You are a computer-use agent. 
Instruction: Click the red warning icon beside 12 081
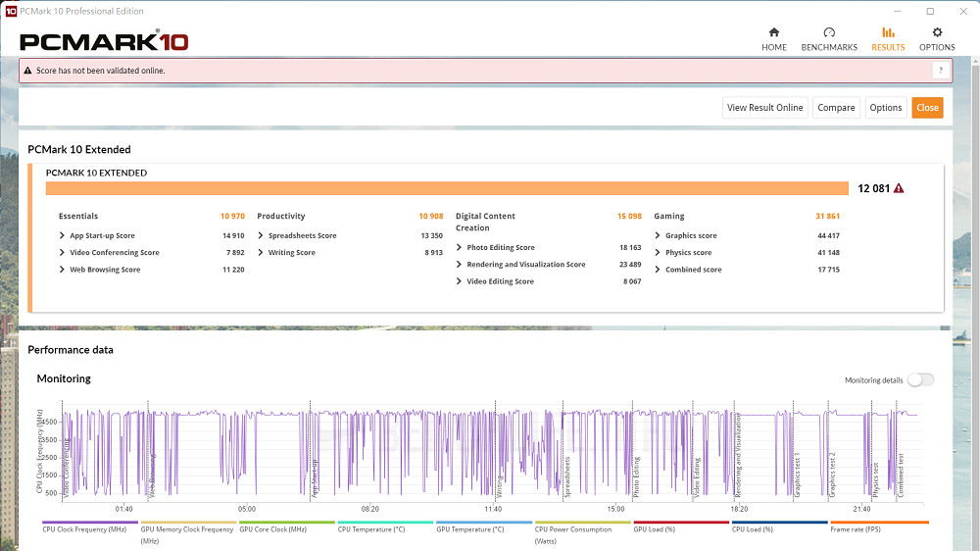[899, 188]
